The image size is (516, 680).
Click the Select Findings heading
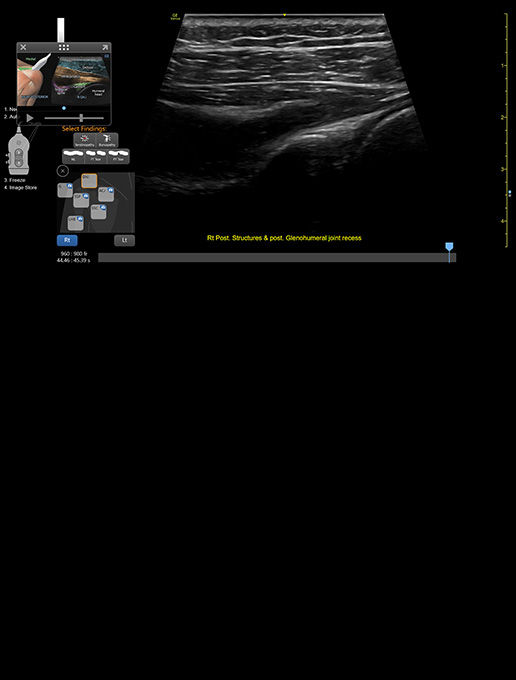coord(84,129)
